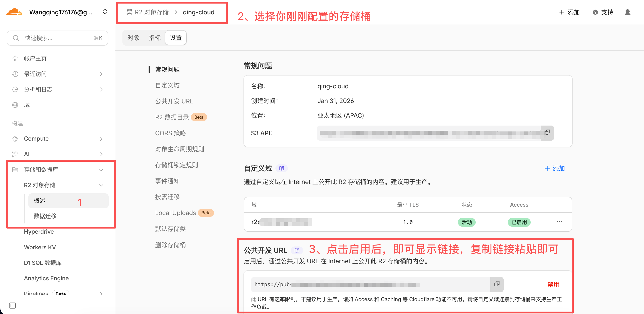The height and width of the screenshot is (314, 644).
Task: Switch to the 对象 tab
Action: (133, 38)
